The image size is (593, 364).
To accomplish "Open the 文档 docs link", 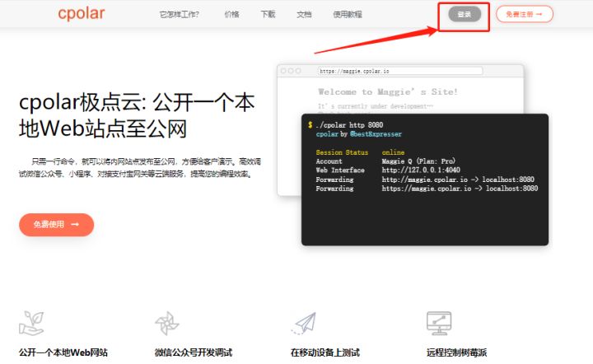I will tap(304, 14).
